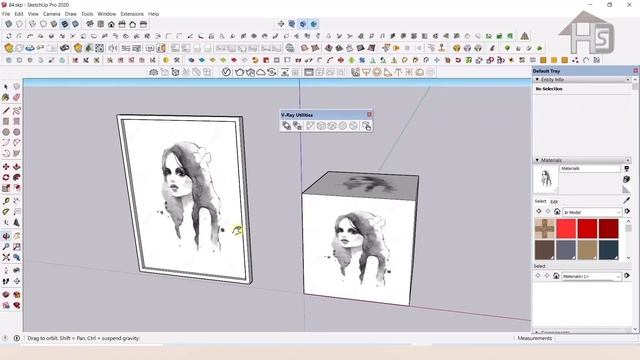Collapse the Entity Info panel
The width and height of the screenshot is (640, 360).
(x=537, y=79)
